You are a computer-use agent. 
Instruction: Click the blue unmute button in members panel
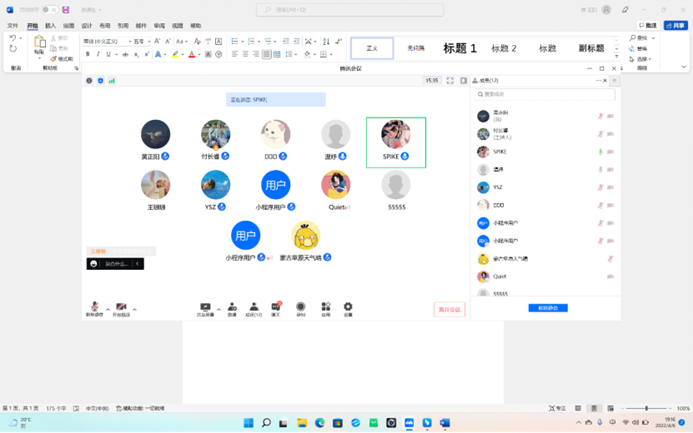coord(548,308)
